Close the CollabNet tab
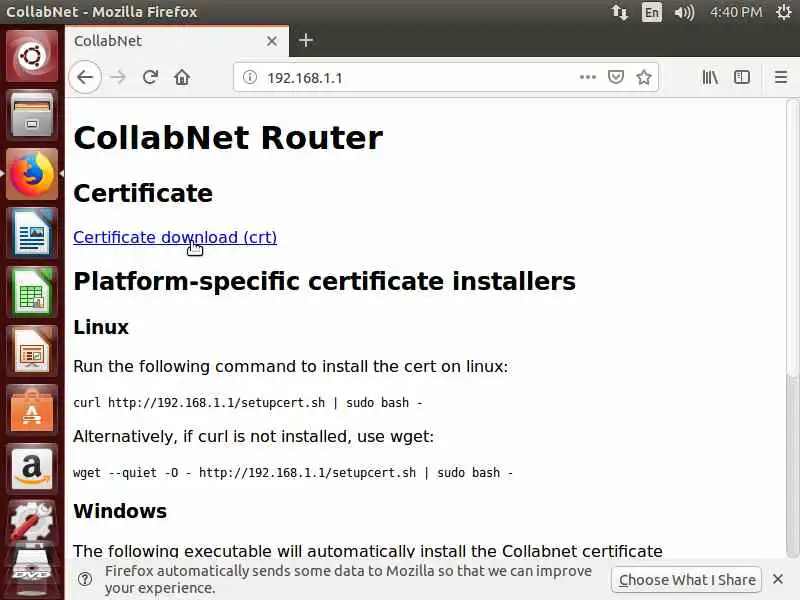Screen dimensions: 800x600 click(272, 41)
